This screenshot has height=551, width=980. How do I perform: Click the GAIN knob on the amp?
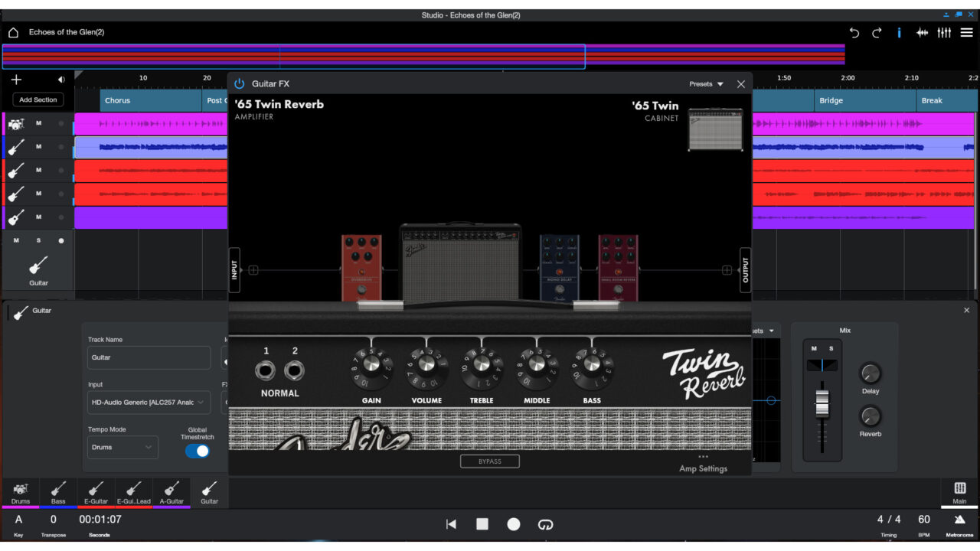pos(371,364)
